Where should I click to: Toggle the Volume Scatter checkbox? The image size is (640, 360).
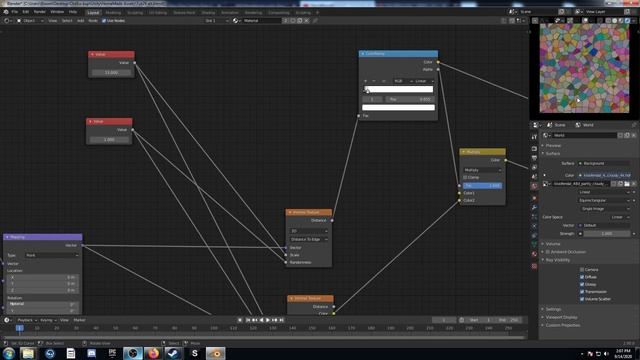coord(582,299)
